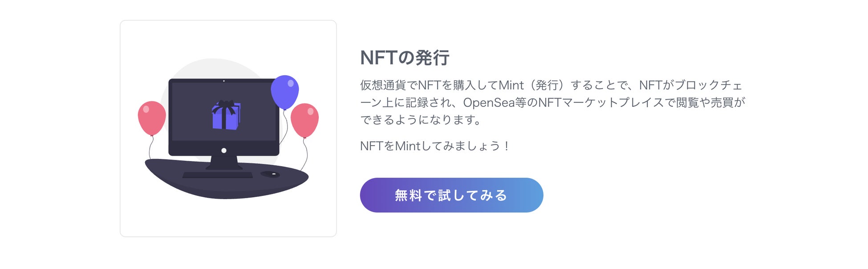Click the pink balloon right of the monitor
The image size is (868, 269).
[x=304, y=120]
